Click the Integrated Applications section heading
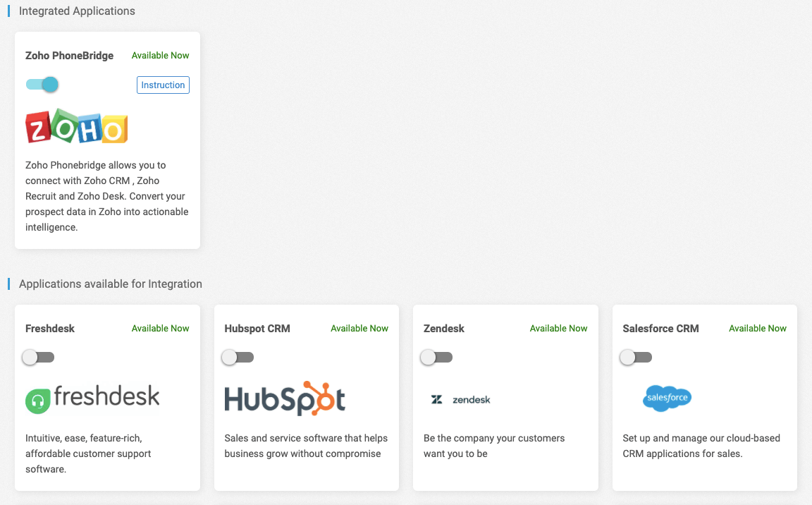Viewport: 812px width, 505px height. 77,11
